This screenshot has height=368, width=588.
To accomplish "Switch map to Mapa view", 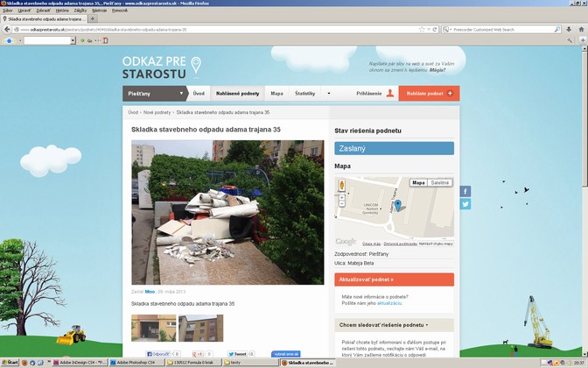I will [x=418, y=182].
